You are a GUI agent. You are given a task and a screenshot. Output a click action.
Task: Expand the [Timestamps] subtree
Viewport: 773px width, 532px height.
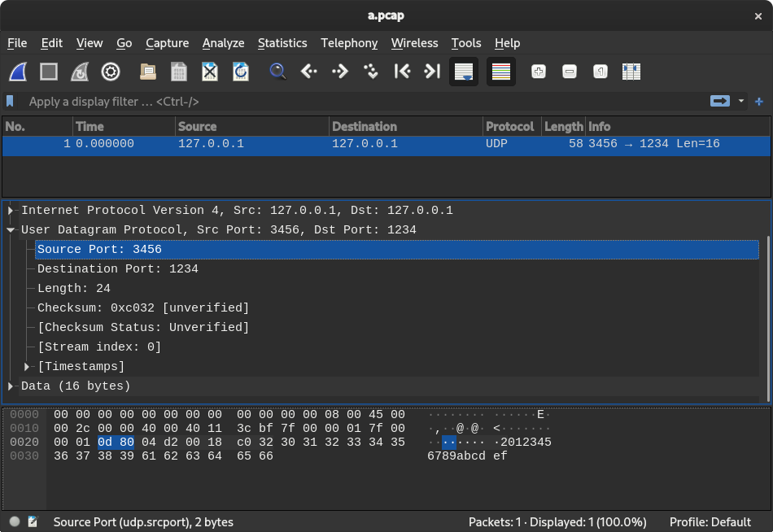point(27,367)
